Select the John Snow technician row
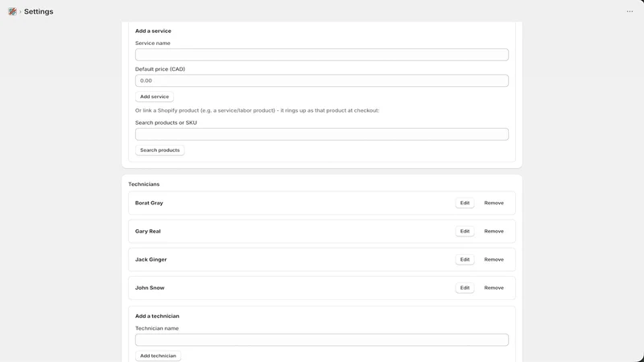 tap(321, 288)
